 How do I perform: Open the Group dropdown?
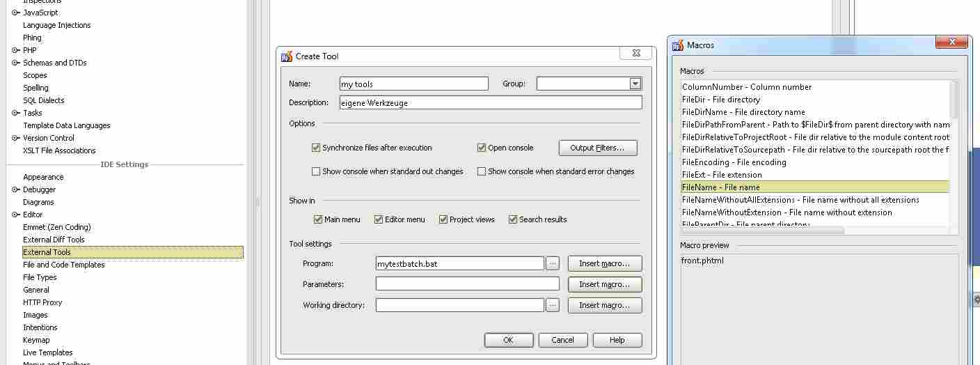pos(635,84)
